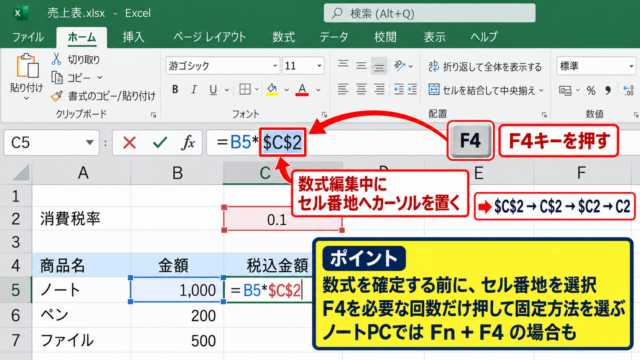This screenshot has width=640, height=360.
Task: Click middle vertical align icon
Action: (361, 65)
